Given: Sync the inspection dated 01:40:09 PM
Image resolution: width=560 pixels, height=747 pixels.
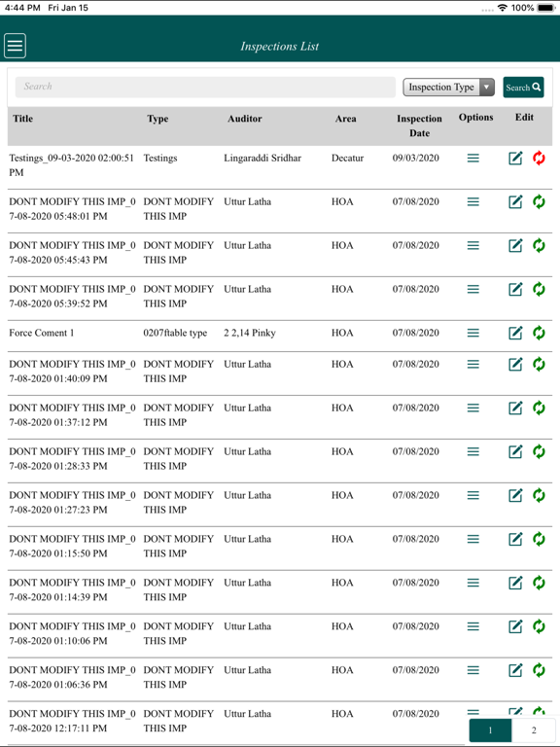Looking at the screenshot, I should click(x=539, y=364).
